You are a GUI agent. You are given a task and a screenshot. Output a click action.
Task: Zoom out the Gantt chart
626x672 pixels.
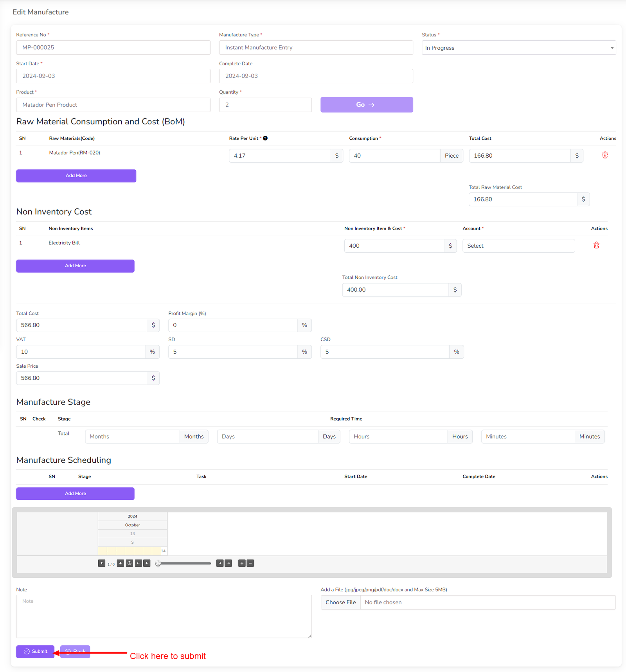pos(250,563)
